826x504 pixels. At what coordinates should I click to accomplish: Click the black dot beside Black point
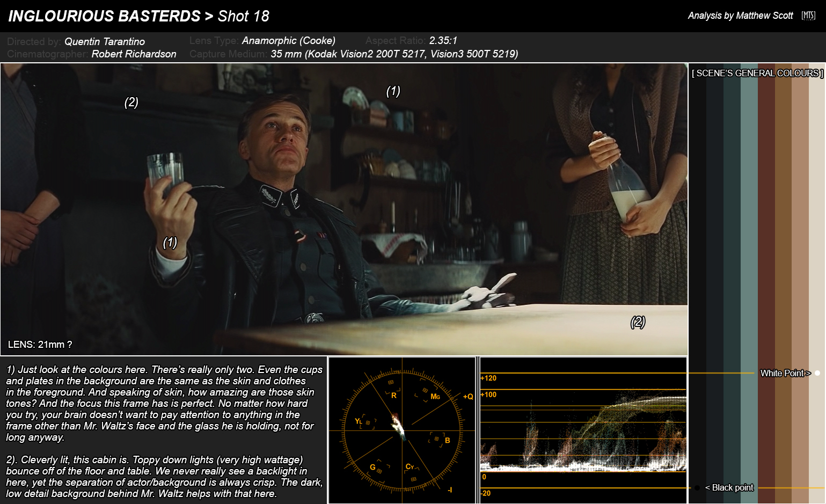click(x=697, y=488)
